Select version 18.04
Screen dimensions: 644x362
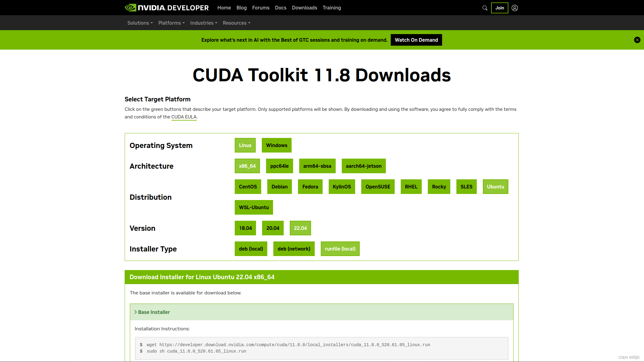(245, 228)
